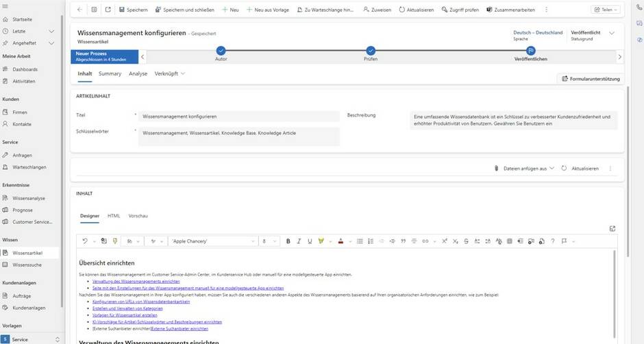Apply font color red A
Screen dimensions: 644x344
point(340,241)
